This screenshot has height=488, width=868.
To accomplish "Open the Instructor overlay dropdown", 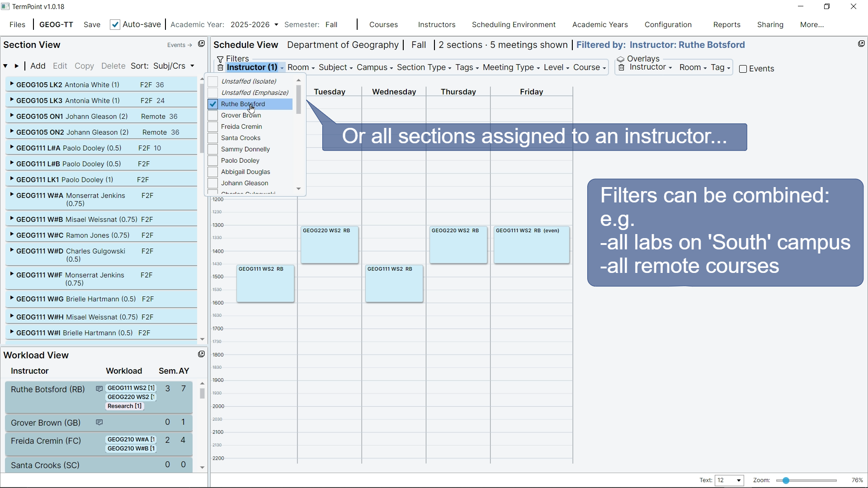I will click(x=651, y=67).
